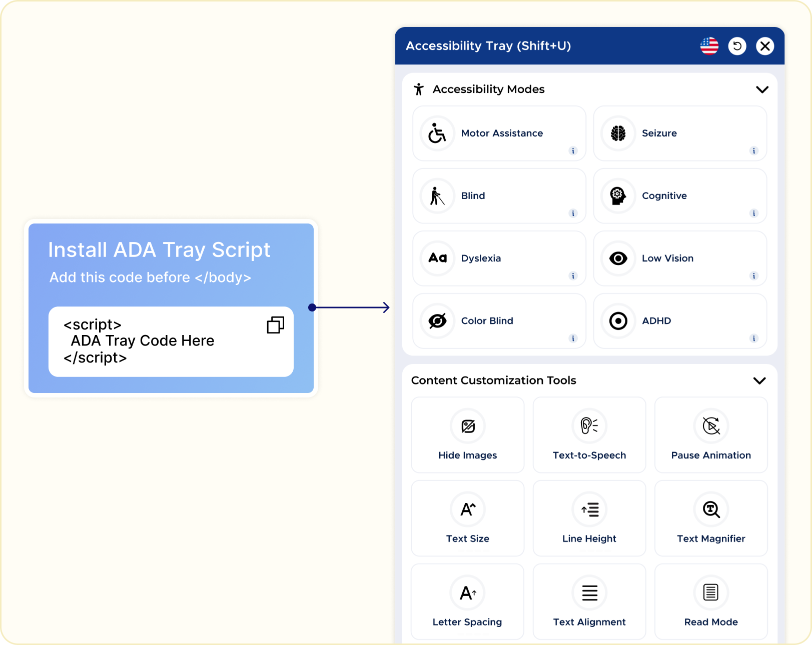Screen dimensions: 812x645
Task: Enable Dyslexia mode
Action: [499, 258]
